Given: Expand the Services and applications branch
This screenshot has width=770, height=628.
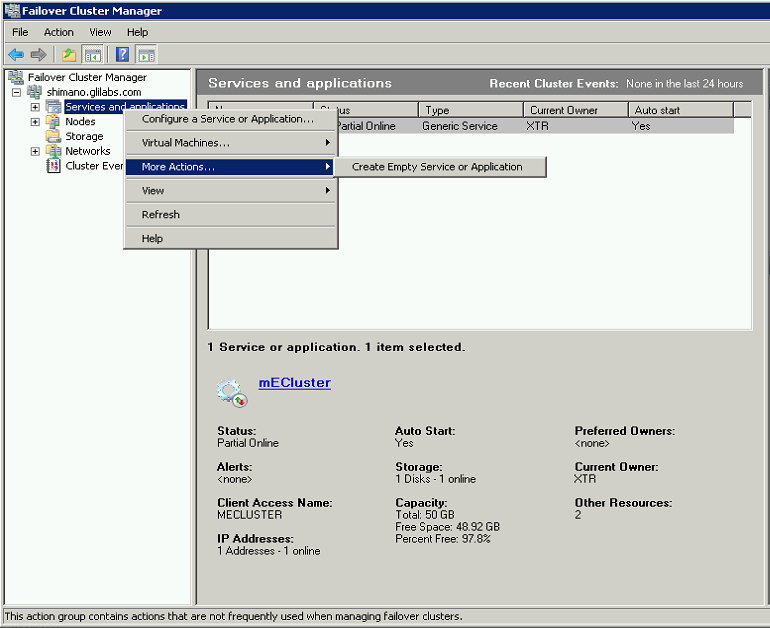Looking at the screenshot, I should coord(35,107).
